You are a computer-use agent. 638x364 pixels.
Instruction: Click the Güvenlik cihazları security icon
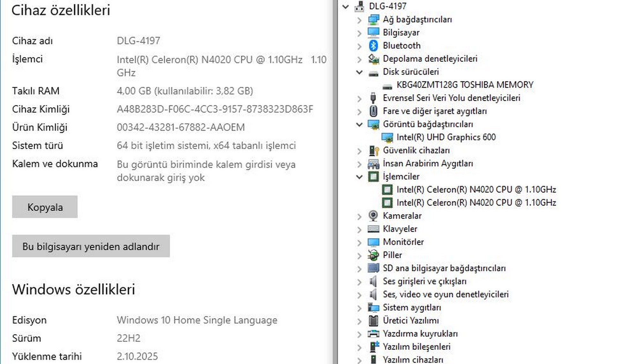[373, 150]
